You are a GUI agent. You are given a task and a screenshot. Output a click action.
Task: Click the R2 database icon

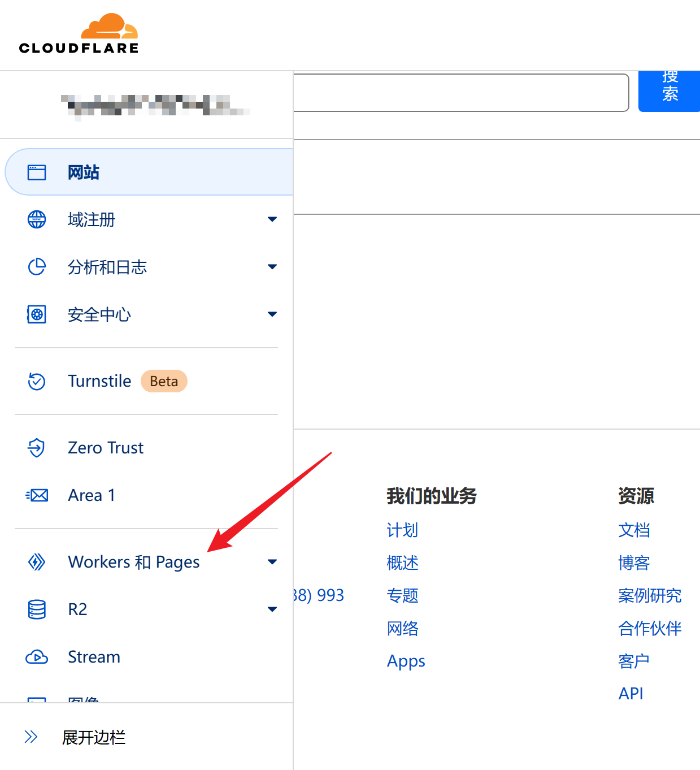tap(37, 609)
